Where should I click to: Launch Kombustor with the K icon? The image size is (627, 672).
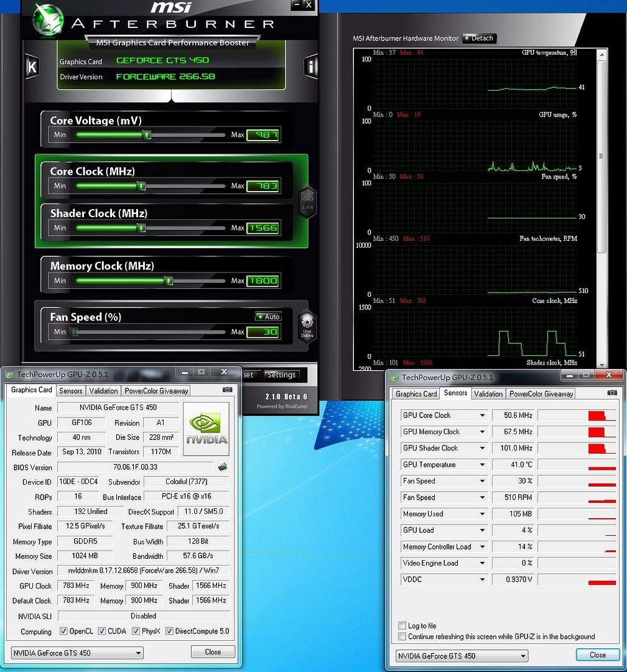tap(31, 67)
